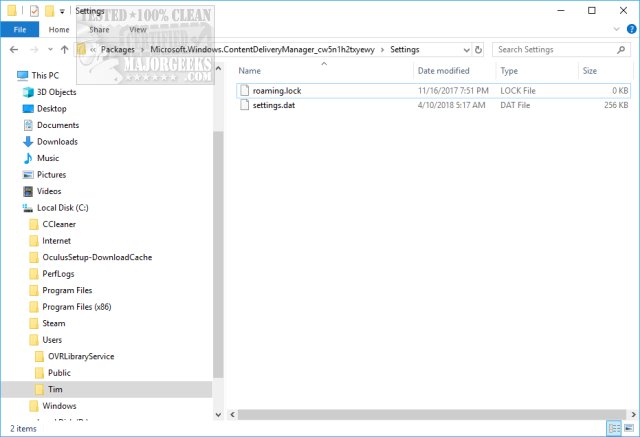Open Music in the sidebar
This screenshot has width=640, height=437.
(x=48, y=158)
